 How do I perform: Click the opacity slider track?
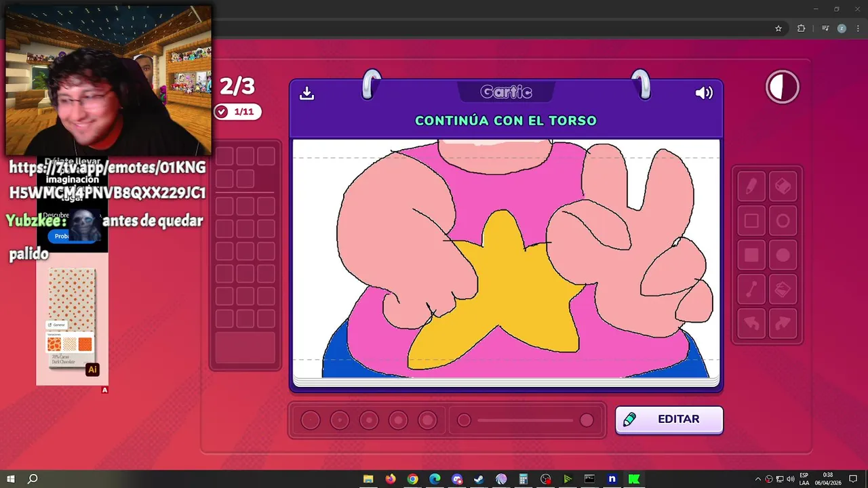pyautogui.click(x=526, y=420)
